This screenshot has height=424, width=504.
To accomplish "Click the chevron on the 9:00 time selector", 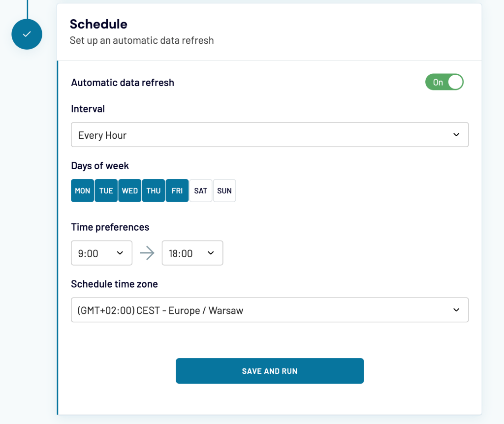I will coord(120,253).
